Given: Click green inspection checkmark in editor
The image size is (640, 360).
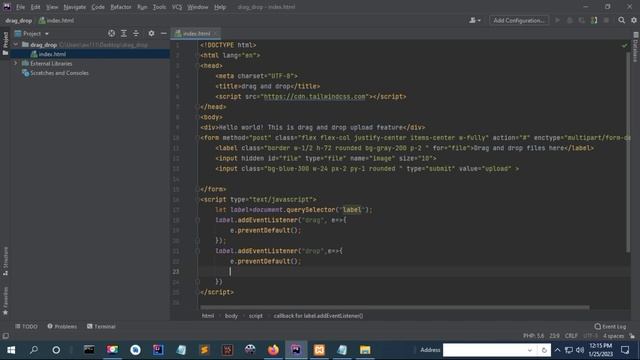Looking at the screenshot, I should point(624,45).
